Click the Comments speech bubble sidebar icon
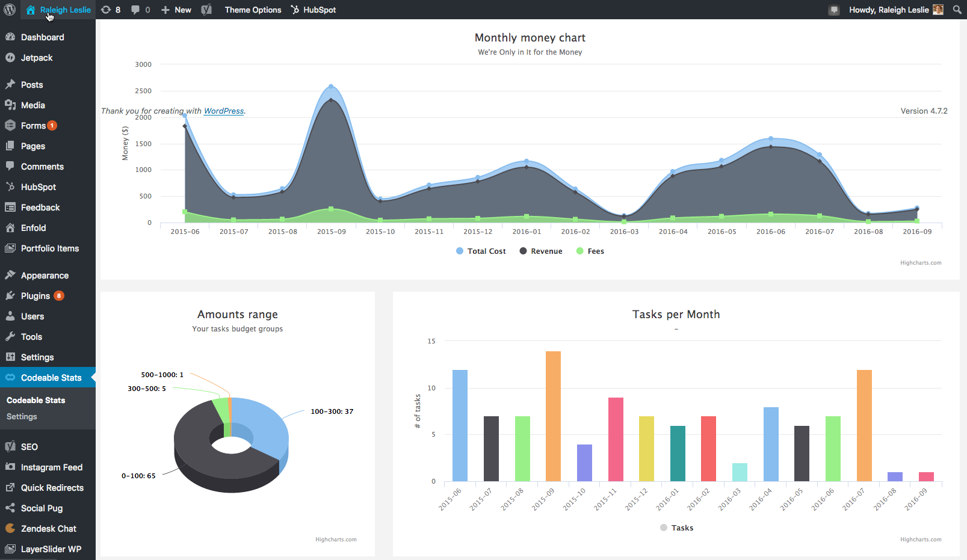Screen dimensions: 967x560 pyautogui.click(x=10, y=166)
